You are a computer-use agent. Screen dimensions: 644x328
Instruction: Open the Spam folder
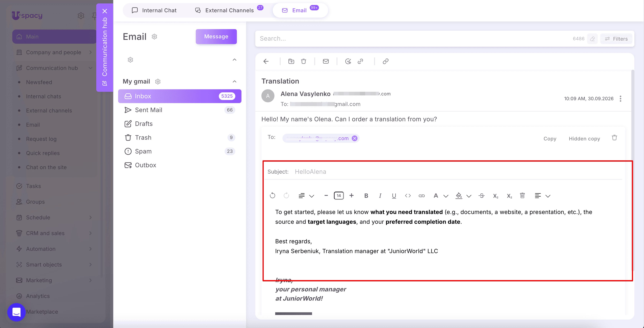coord(180,151)
